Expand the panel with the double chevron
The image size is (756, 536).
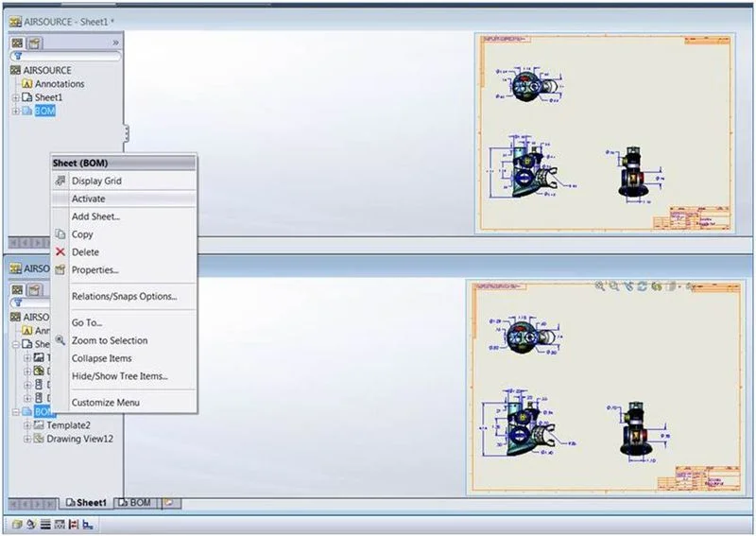[x=115, y=43]
